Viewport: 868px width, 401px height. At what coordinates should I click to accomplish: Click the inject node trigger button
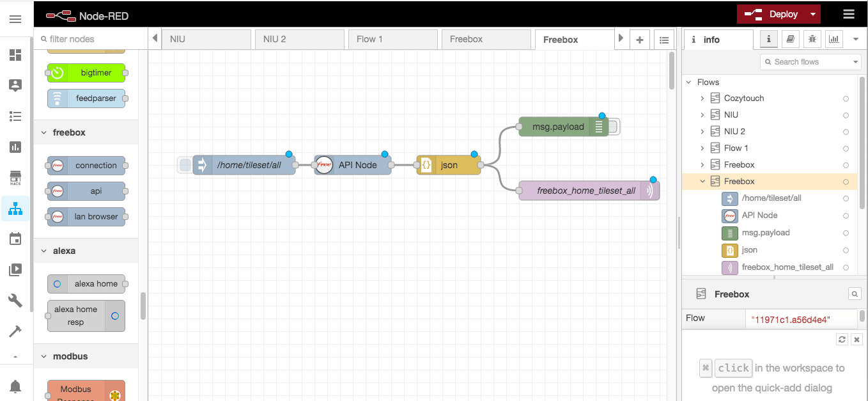pyautogui.click(x=185, y=165)
